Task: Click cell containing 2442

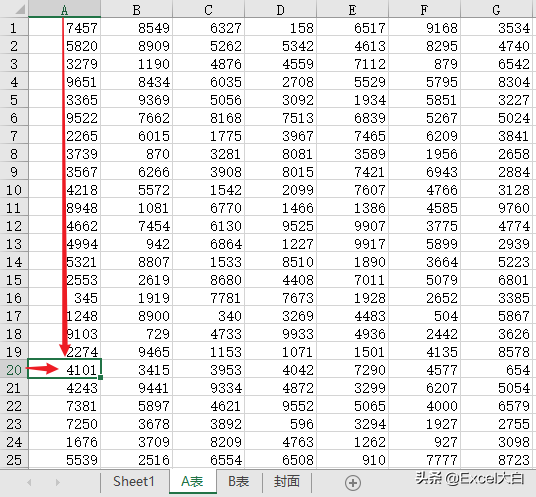Action: (x=425, y=334)
